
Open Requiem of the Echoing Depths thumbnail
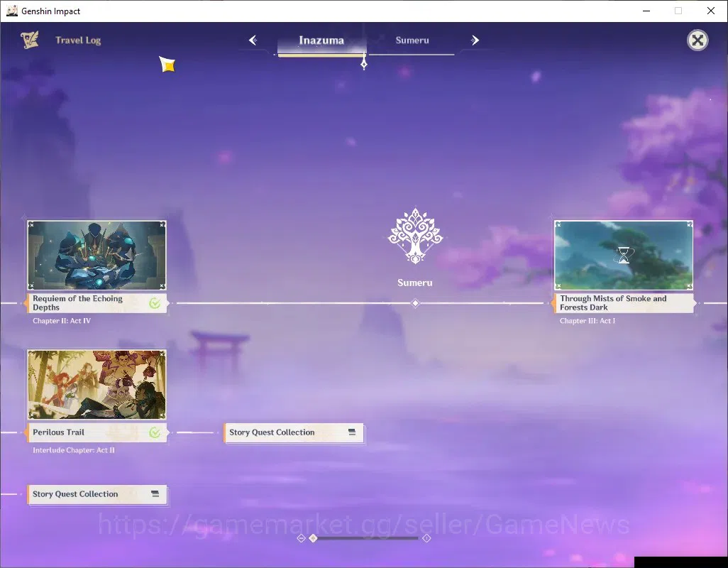(x=96, y=256)
